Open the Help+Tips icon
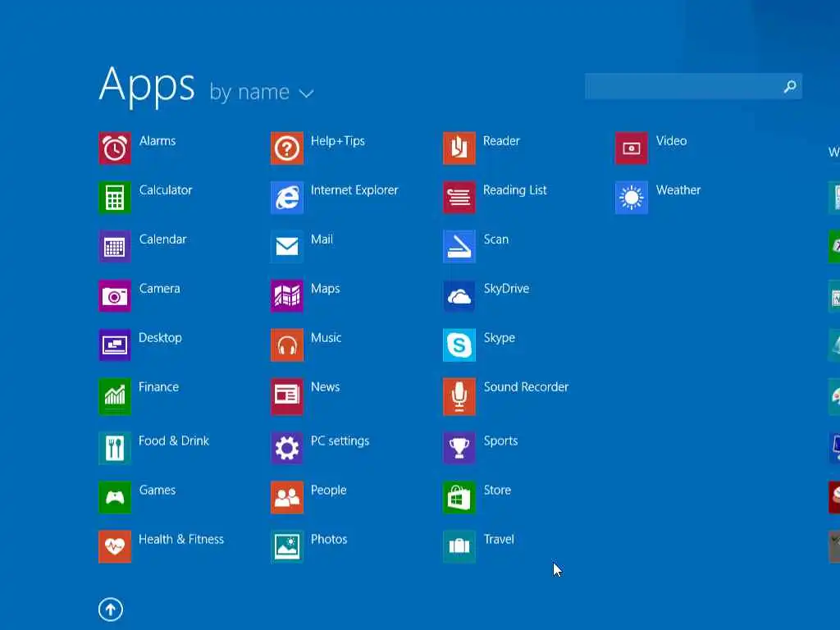 click(287, 148)
